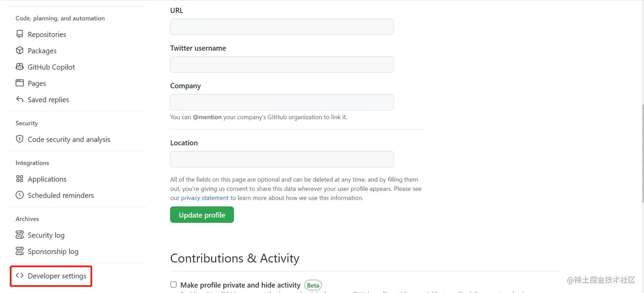The width and height of the screenshot is (644, 293).
Task: Click the Security log icon
Action: pyautogui.click(x=20, y=235)
